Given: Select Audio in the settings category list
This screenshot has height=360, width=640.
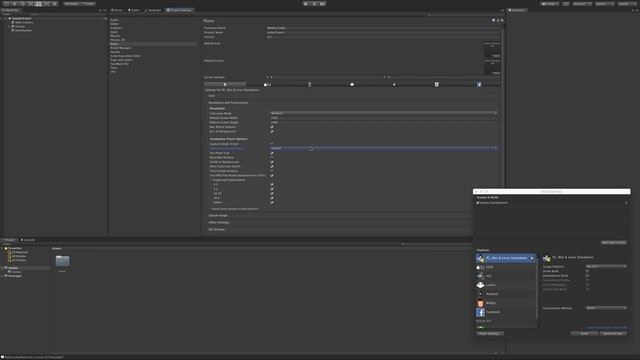Looking at the screenshot, I should (x=114, y=20).
